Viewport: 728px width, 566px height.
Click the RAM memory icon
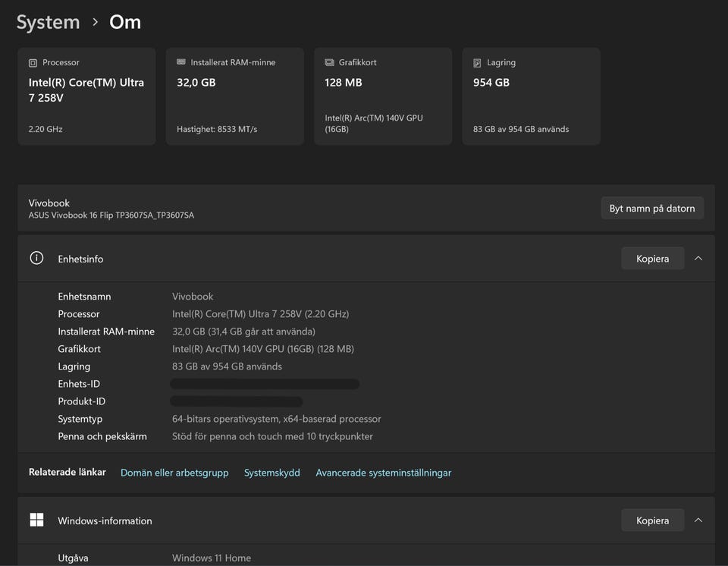pyautogui.click(x=181, y=62)
